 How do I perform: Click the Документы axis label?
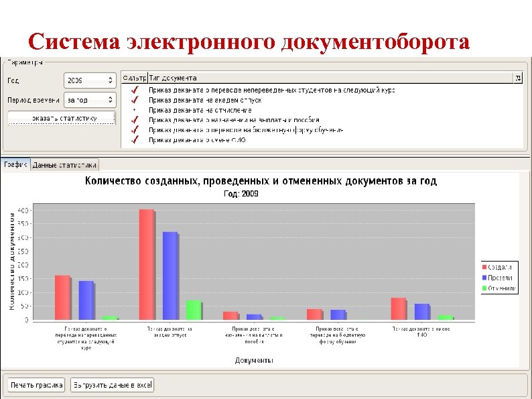[x=254, y=360]
